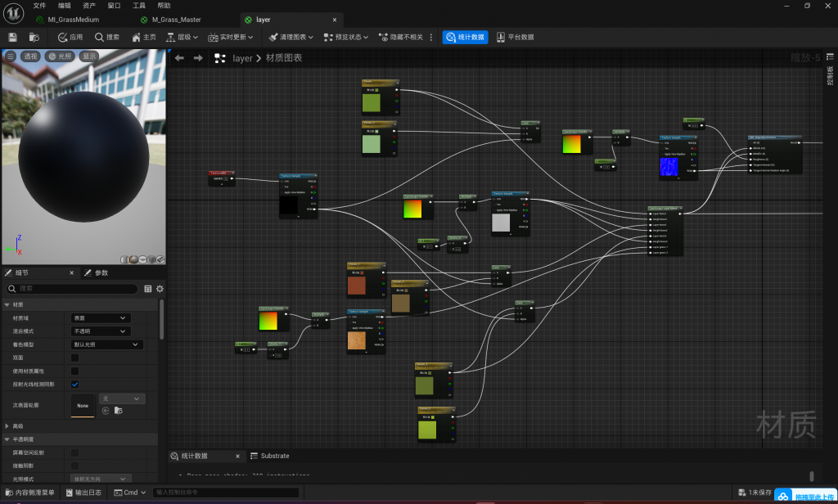This screenshot has width=838, height=504.
Task: Browse to 次表面轮廓 asset in content browser
Action: pos(119,411)
